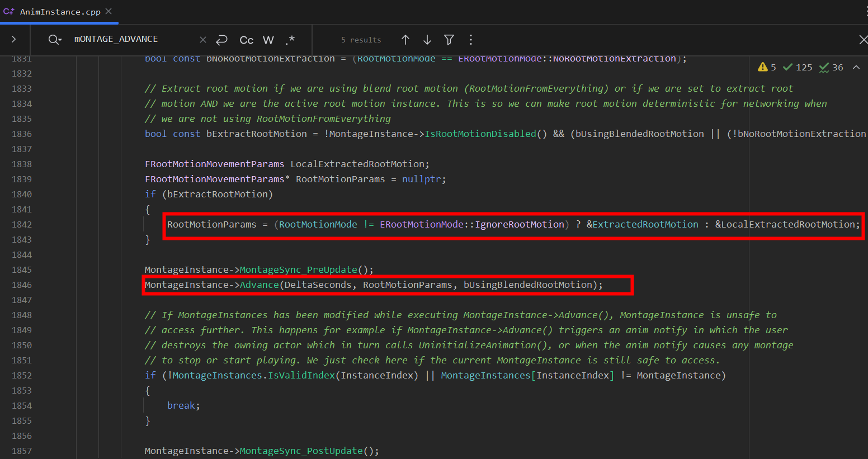This screenshot has width=868, height=459.
Task: Open search filter options
Action: pyautogui.click(x=449, y=40)
